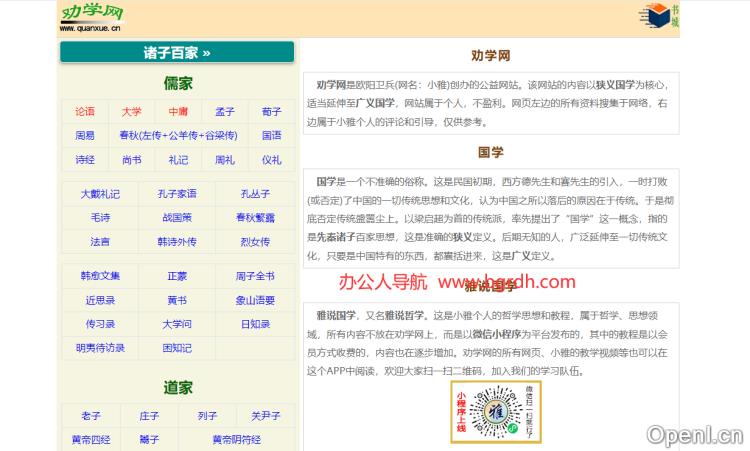750x451 pixels.
Task: Open the 中庸 text link
Action: click(x=178, y=111)
